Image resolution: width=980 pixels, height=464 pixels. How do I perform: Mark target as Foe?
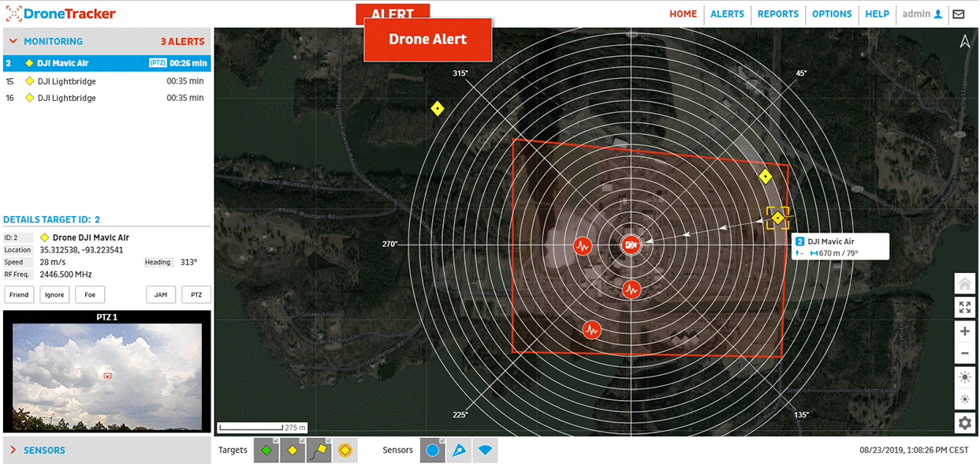coord(90,294)
